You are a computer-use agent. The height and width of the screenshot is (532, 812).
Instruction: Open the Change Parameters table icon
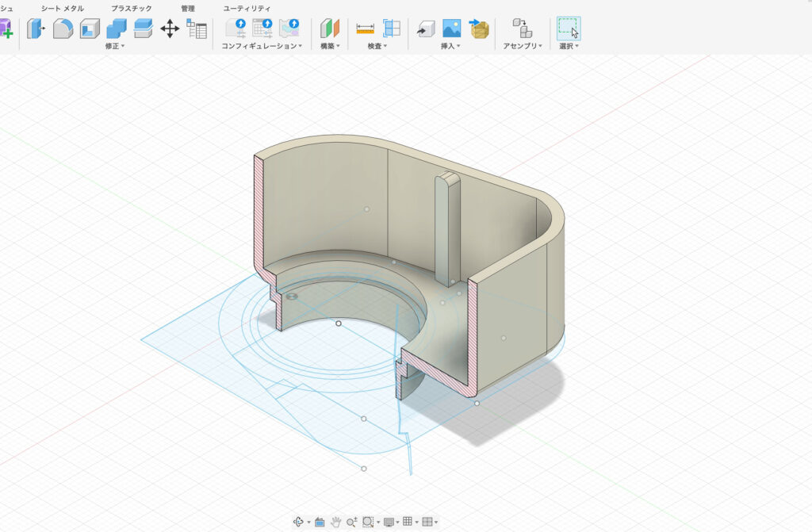197,29
